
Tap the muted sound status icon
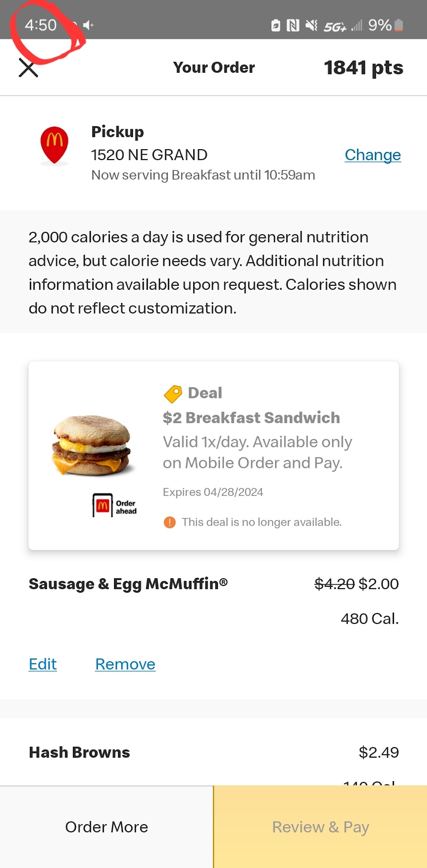(x=311, y=25)
